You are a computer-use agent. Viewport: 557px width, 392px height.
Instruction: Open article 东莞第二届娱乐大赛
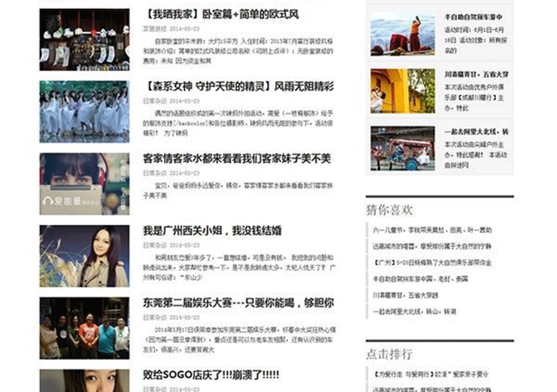pos(238,303)
